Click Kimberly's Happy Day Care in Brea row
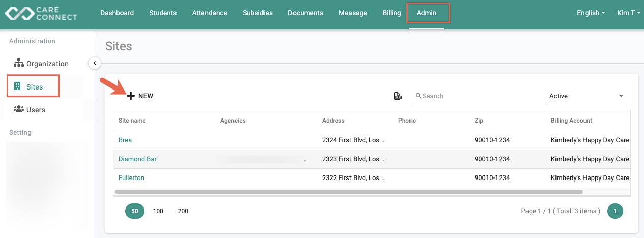 tap(590, 140)
